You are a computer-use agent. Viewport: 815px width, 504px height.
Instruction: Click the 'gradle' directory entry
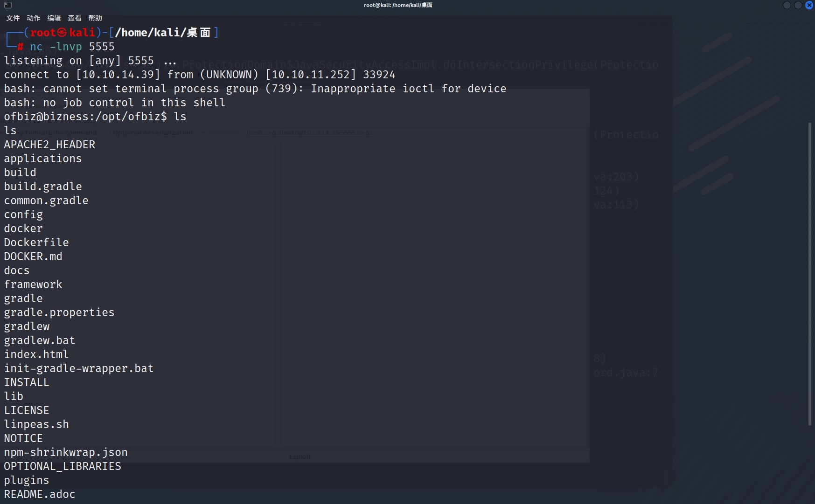(23, 298)
